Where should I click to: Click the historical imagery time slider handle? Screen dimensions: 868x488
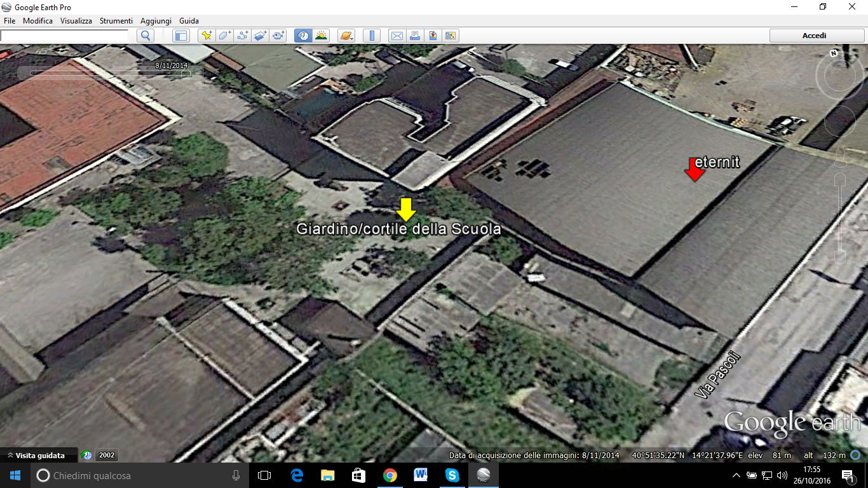click(x=186, y=74)
